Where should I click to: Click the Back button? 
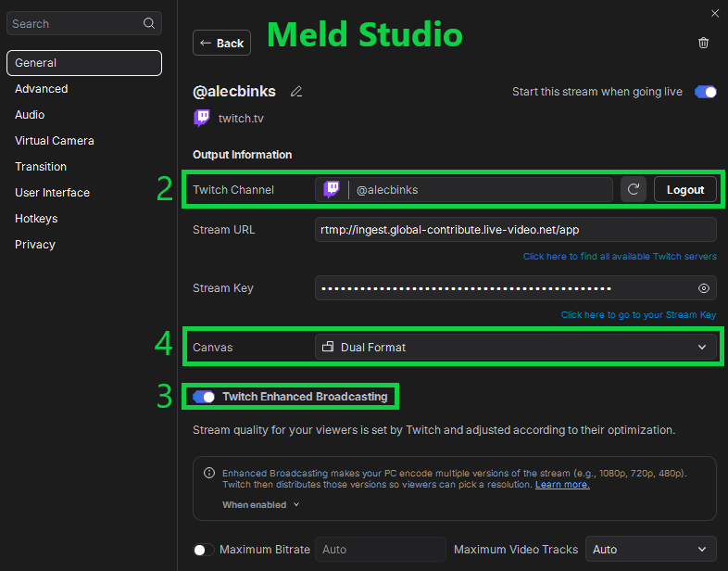[222, 43]
